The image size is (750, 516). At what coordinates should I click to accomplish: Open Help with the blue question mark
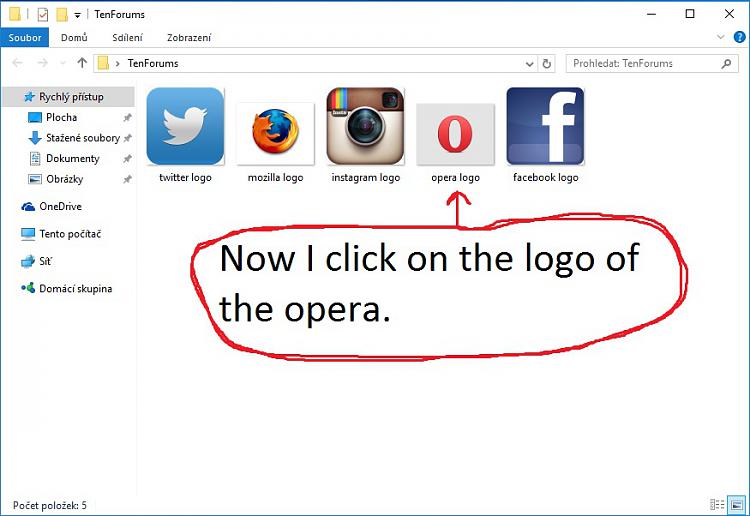coord(739,37)
